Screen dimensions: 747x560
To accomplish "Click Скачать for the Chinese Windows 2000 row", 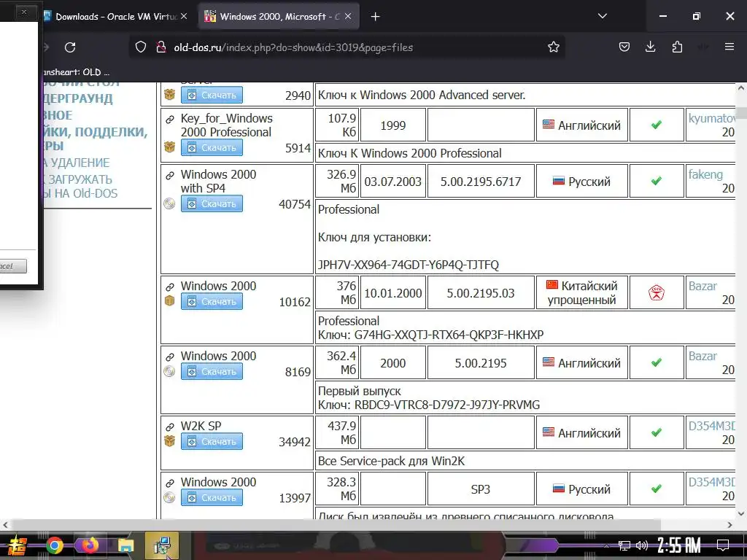I will pyautogui.click(x=212, y=301).
